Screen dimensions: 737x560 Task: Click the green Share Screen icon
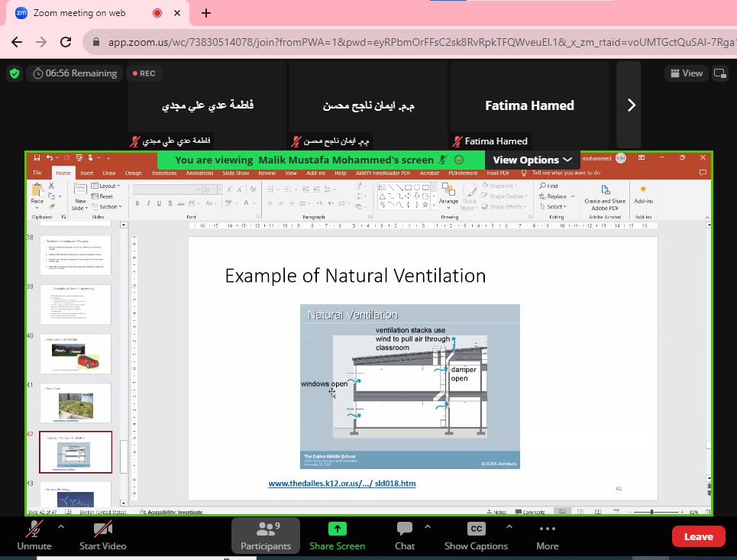click(x=337, y=529)
